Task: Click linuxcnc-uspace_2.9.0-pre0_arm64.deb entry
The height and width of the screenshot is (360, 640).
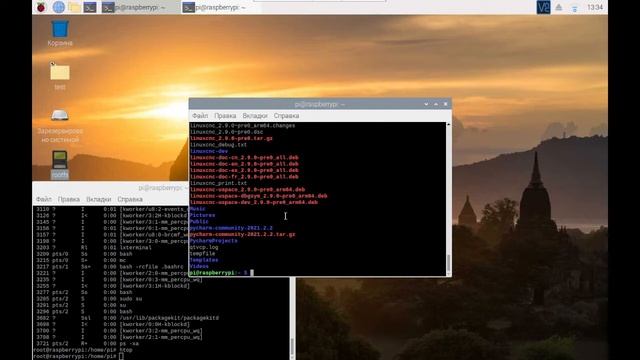Action: pos(247,189)
